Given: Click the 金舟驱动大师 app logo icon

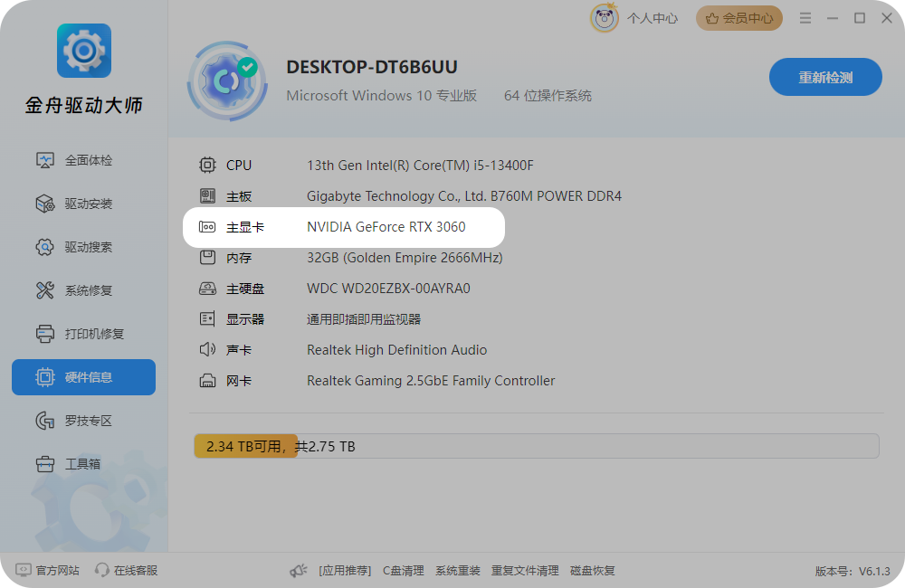Looking at the screenshot, I should tap(84, 51).
